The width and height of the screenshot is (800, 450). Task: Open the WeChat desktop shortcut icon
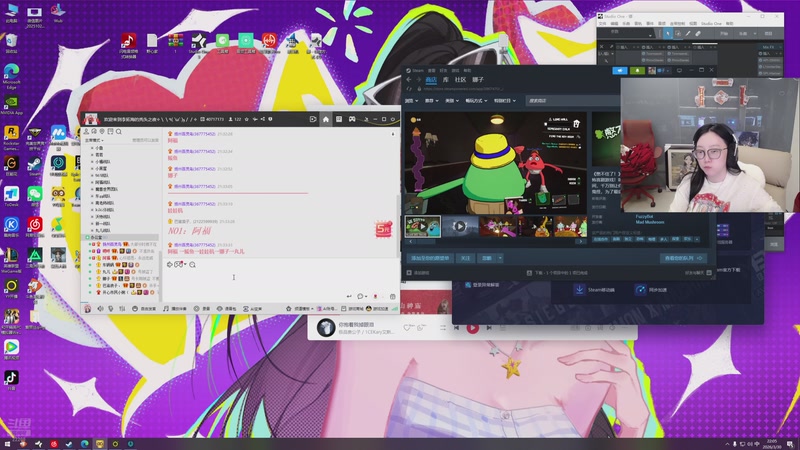pos(35,196)
